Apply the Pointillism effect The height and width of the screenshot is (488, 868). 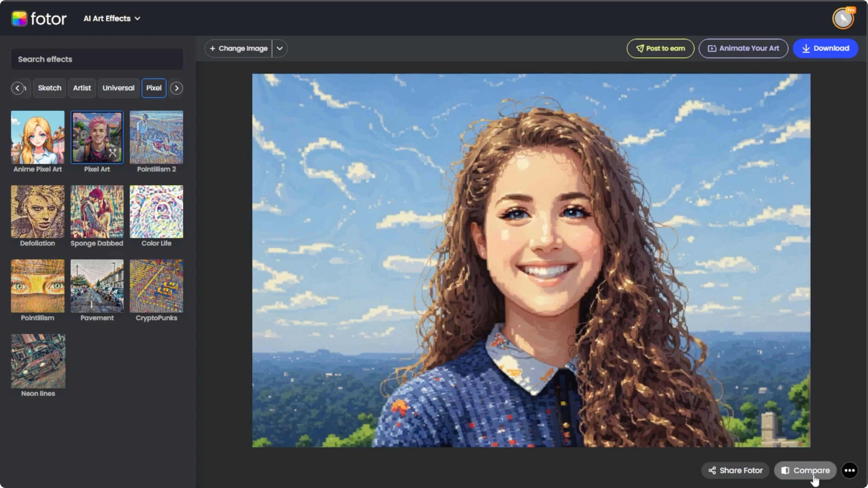[38, 286]
